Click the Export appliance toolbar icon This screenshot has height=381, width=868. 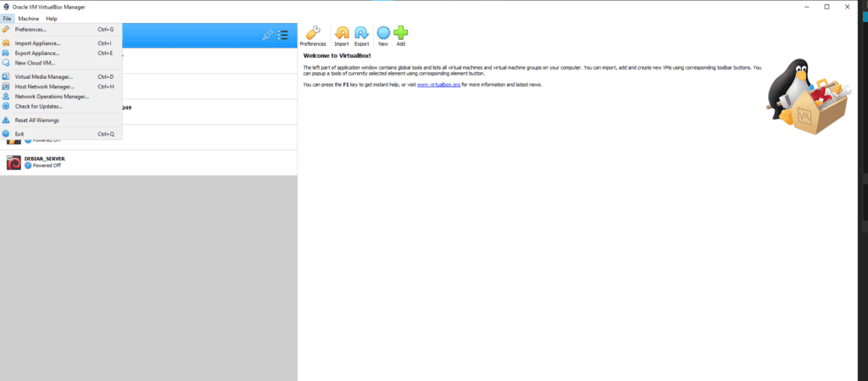click(x=361, y=33)
